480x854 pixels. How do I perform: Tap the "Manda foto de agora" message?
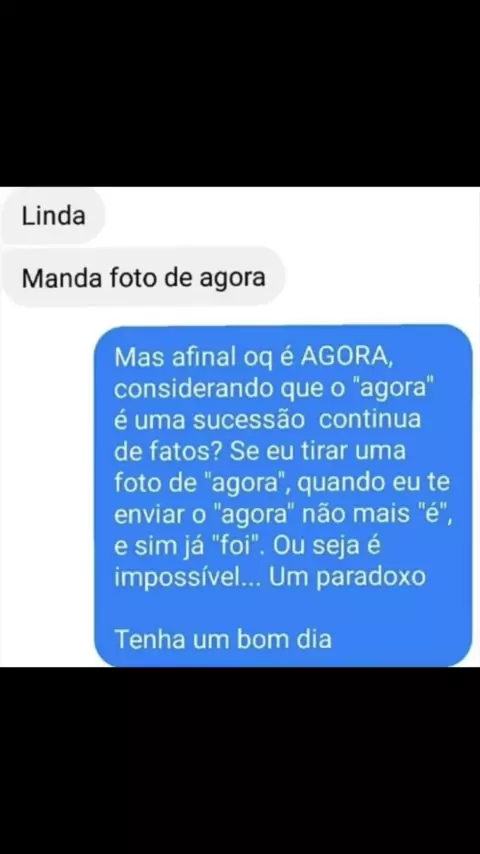(143, 278)
